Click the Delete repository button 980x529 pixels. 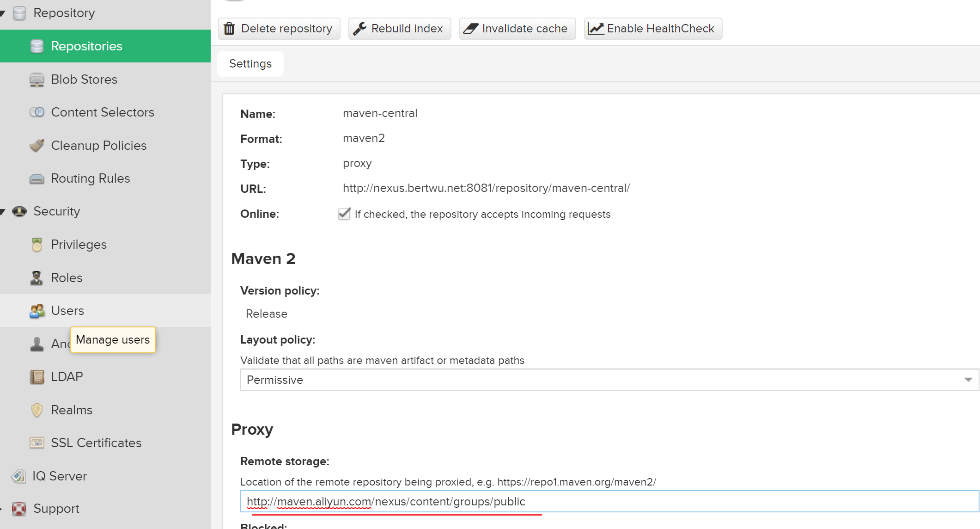[x=279, y=28]
